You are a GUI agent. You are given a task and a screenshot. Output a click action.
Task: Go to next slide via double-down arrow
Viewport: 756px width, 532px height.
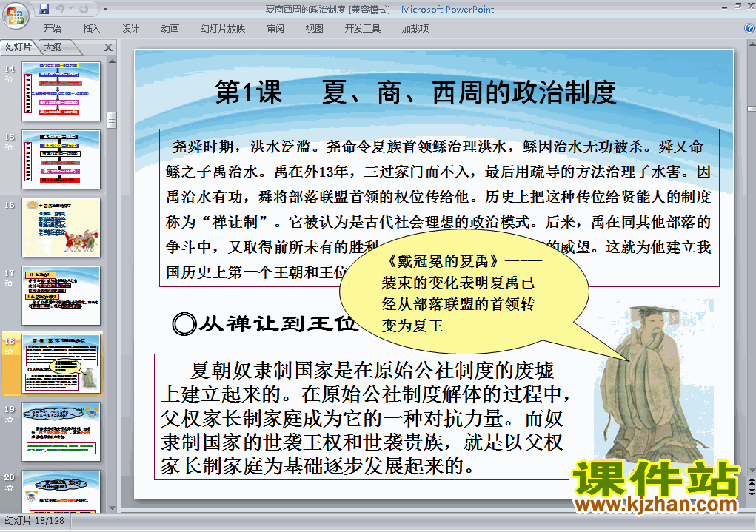point(752,491)
